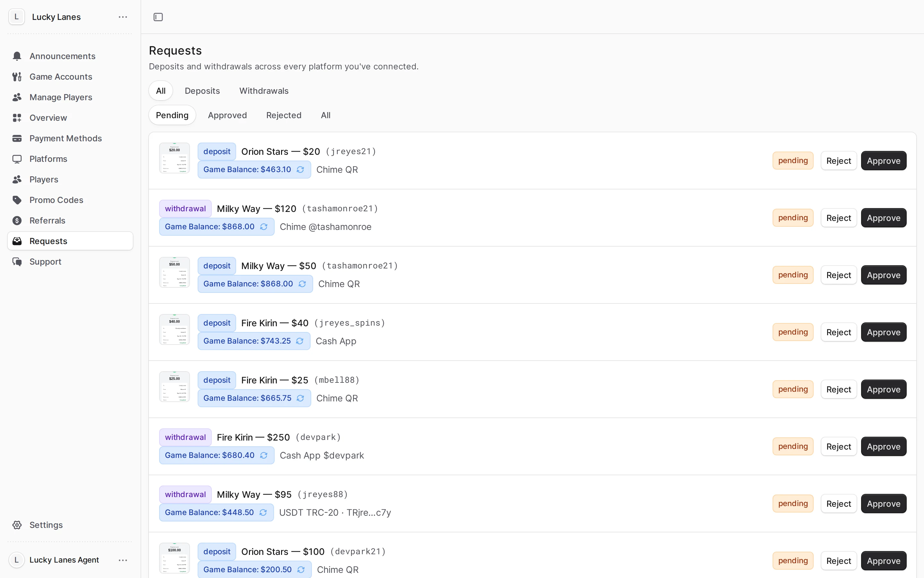Click the "(jreyes_spins)" username text
The height and width of the screenshot is (578, 924).
349,323
